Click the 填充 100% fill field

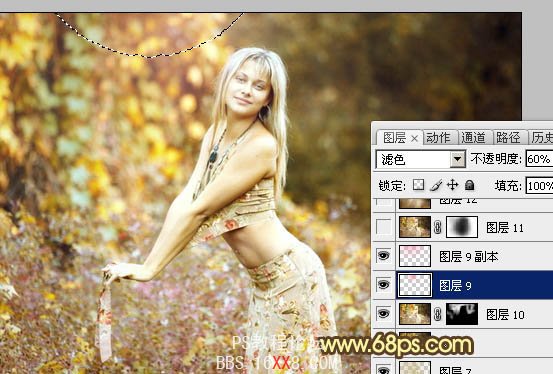tap(539, 186)
